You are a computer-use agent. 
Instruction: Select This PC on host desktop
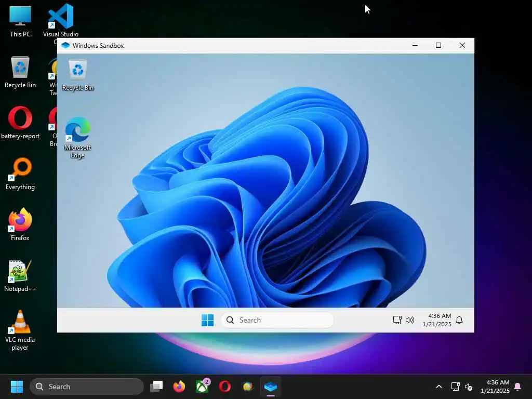point(20,21)
